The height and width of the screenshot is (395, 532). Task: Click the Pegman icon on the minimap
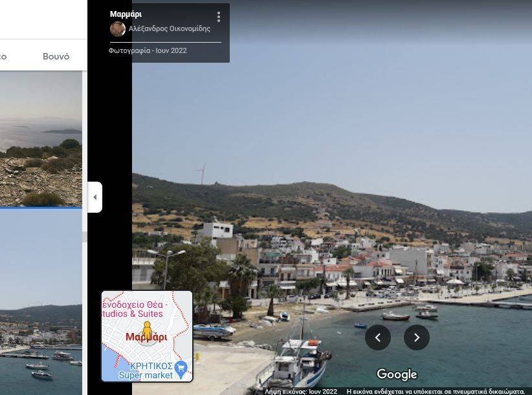[x=147, y=330]
